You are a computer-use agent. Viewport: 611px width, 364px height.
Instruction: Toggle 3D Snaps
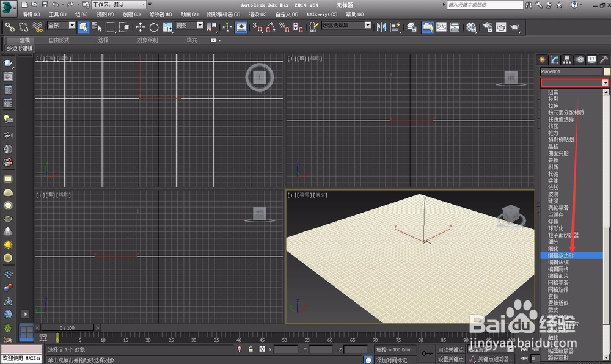point(257,27)
